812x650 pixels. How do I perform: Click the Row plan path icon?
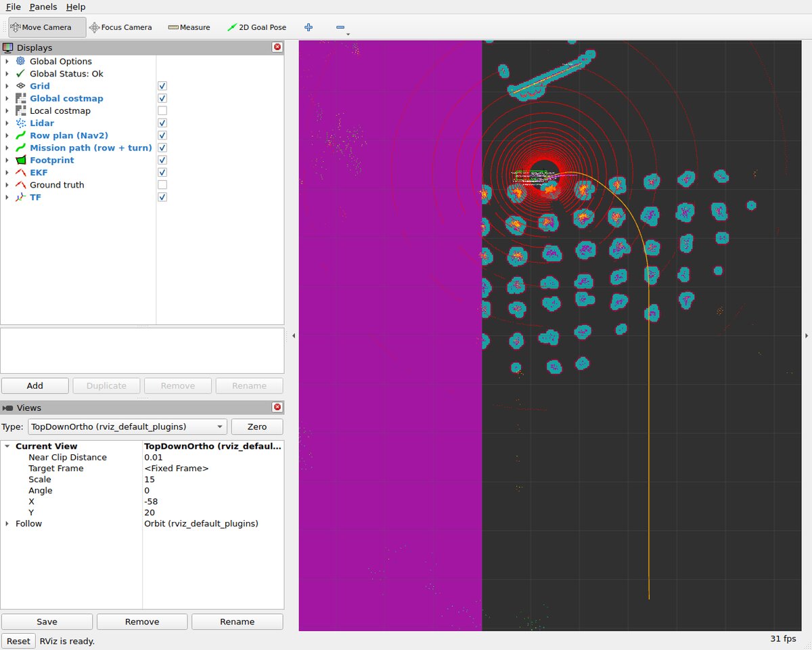pyautogui.click(x=20, y=135)
